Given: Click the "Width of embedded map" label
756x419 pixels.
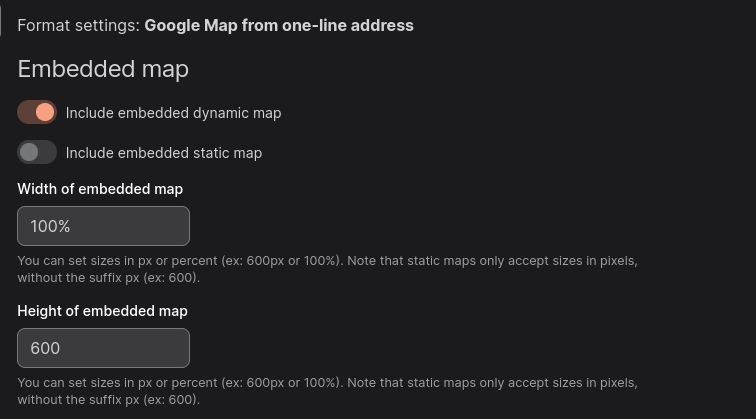Looking at the screenshot, I should pyautogui.click(x=100, y=189).
